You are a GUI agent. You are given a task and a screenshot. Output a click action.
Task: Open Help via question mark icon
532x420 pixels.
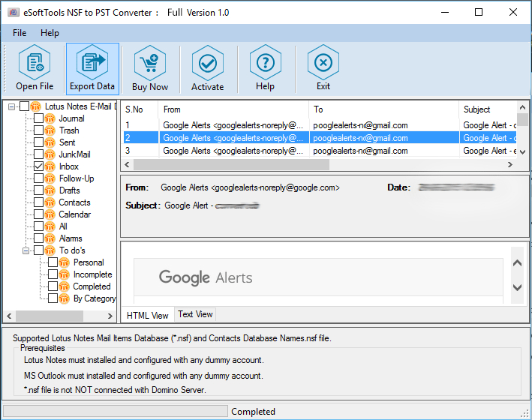pyautogui.click(x=265, y=63)
